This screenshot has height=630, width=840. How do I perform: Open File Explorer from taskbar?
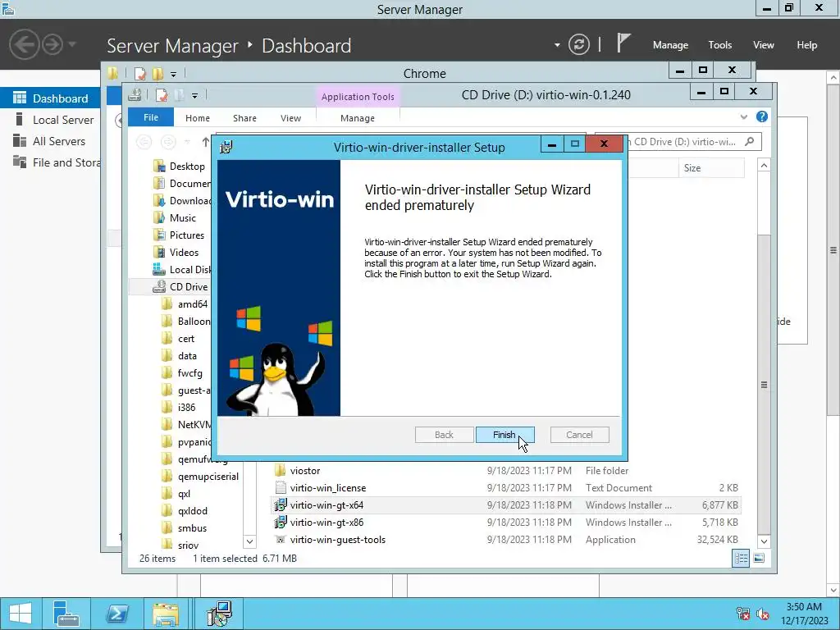click(166, 614)
